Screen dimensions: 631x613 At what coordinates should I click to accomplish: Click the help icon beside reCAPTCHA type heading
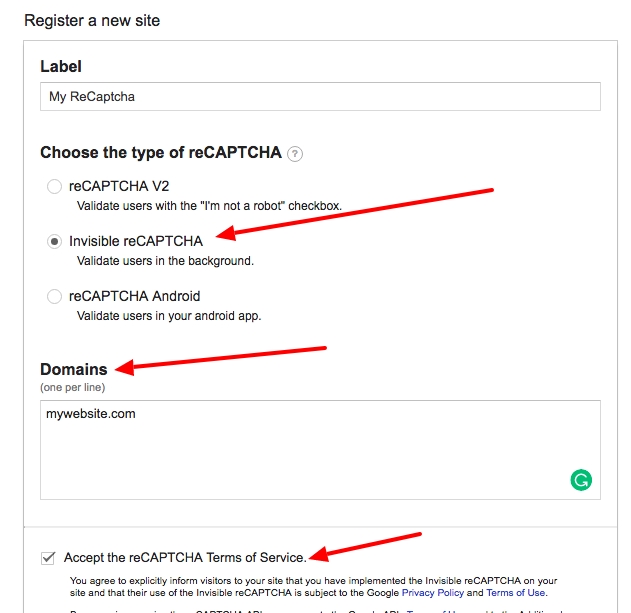coord(295,154)
